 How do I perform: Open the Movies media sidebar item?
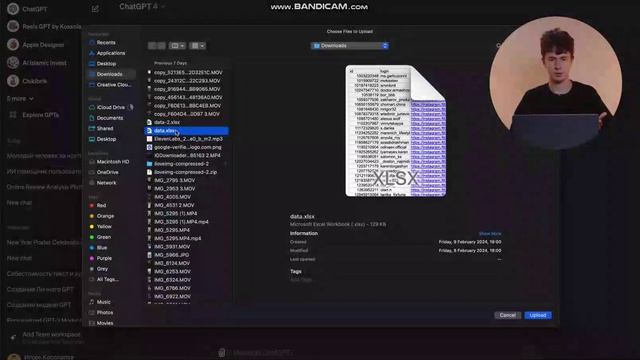(x=105, y=323)
